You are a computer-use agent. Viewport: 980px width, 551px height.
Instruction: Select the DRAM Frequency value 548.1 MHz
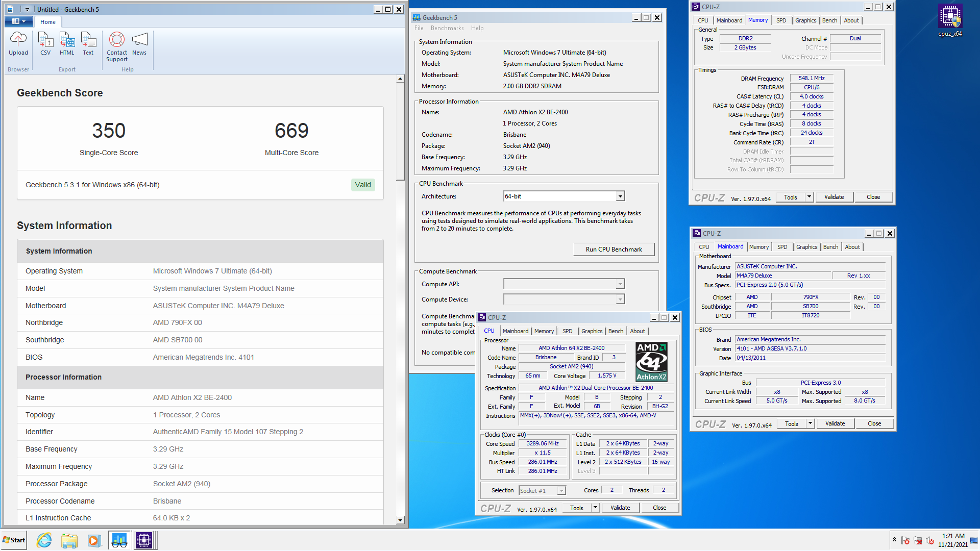[x=811, y=79]
